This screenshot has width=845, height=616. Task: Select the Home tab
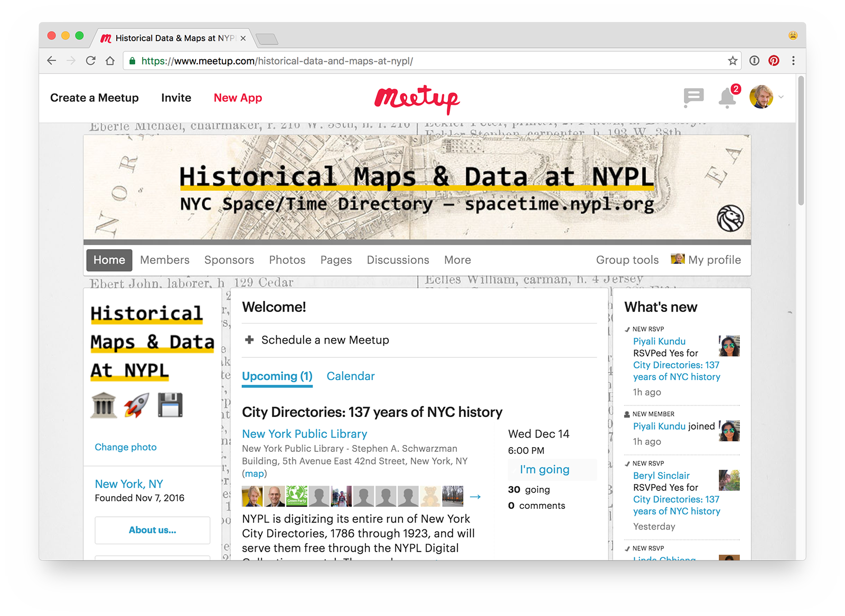[x=109, y=260]
